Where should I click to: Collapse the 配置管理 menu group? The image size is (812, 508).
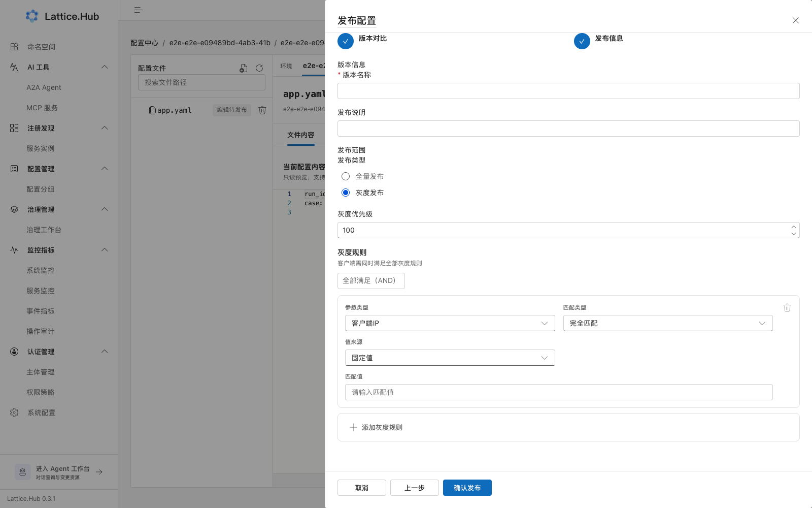tap(105, 169)
